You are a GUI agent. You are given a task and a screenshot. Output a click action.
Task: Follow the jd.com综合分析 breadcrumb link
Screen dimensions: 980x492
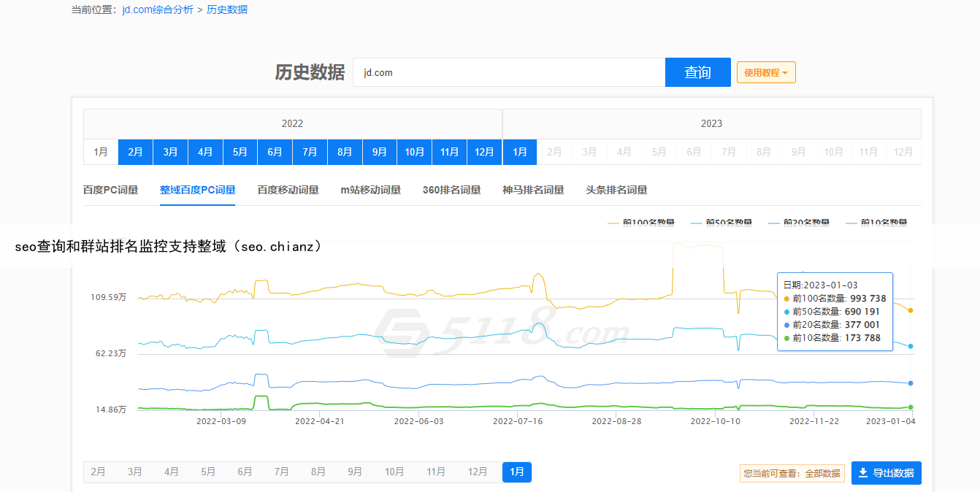pyautogui.click(x=158, y=9)
